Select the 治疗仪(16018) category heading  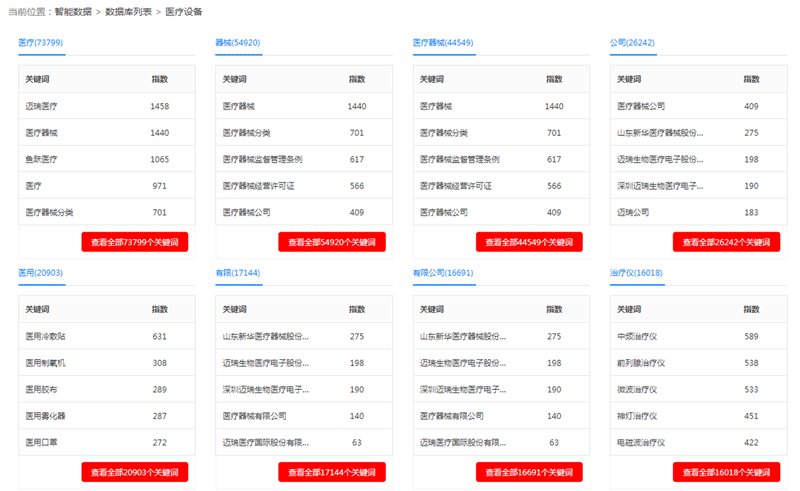coord(636,273)
